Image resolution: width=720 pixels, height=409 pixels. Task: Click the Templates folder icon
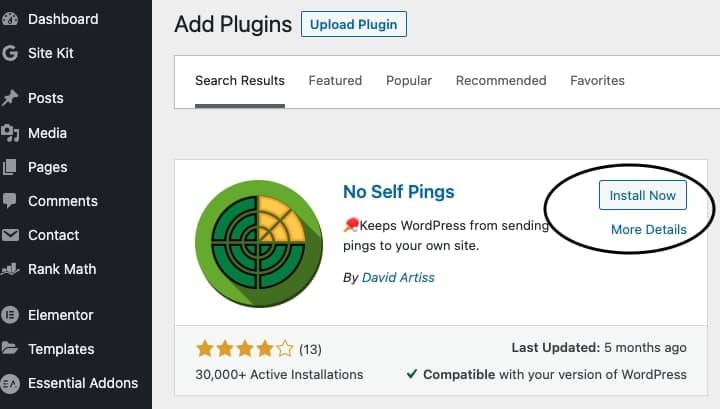(x=9, y=349)
